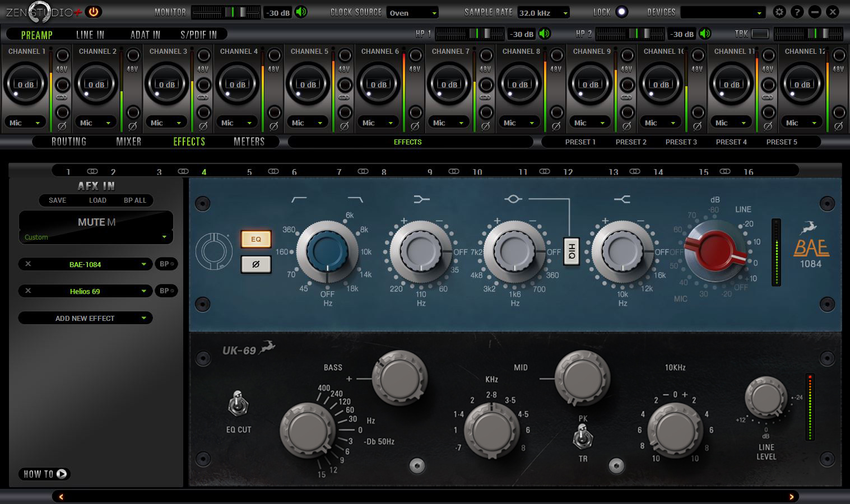
Task: Mute the HP 1 speaker icon
Action: 544,34
